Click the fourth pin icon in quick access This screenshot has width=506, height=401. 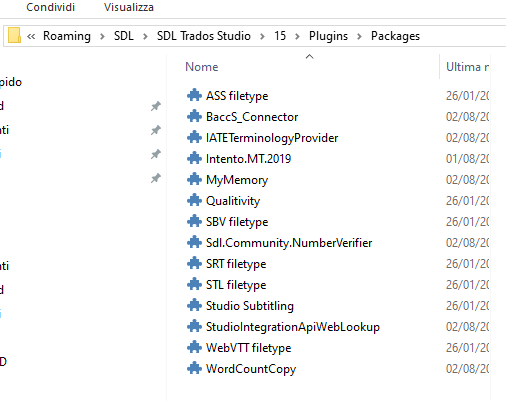pos(156,179)
